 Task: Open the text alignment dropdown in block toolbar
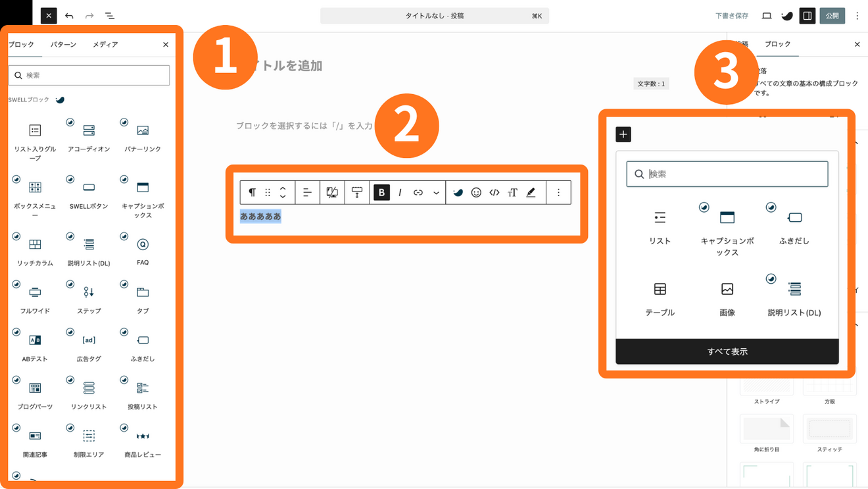click(x=307, y=192)
